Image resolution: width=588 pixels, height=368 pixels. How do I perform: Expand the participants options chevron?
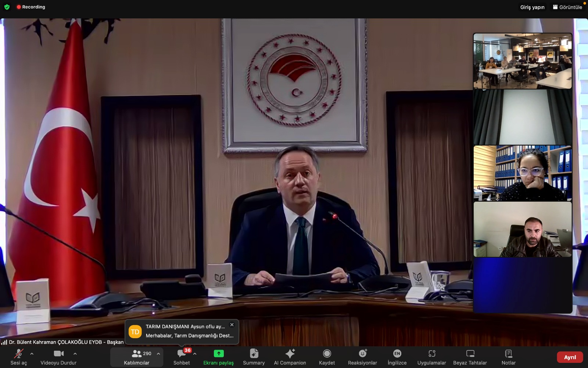[158, 354]
